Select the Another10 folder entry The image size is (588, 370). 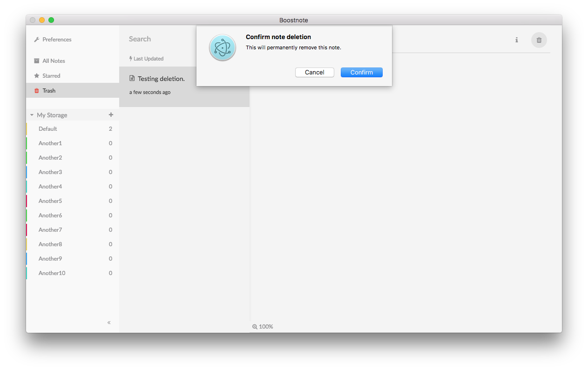(52, 273)
